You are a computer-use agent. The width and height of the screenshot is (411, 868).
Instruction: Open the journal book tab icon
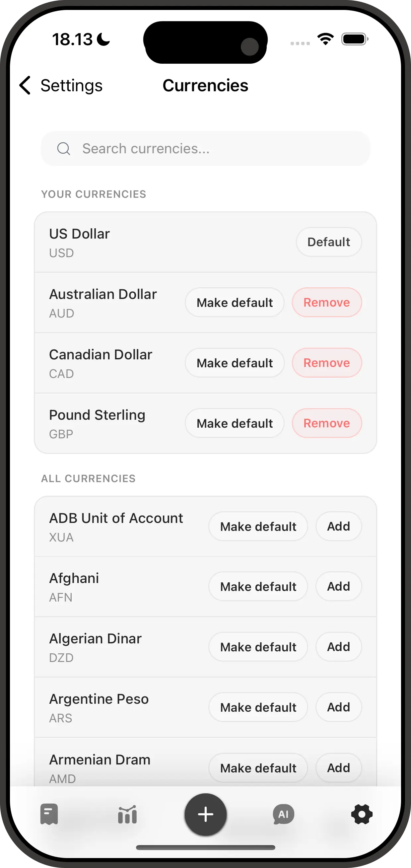(49, 814)
